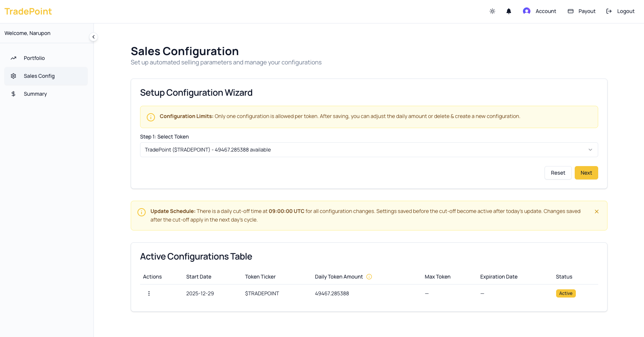This screenshot has width=644, height=337.
Task: Open the Daily Token Amount info tooltip
Action: click(x=369, y=277)
